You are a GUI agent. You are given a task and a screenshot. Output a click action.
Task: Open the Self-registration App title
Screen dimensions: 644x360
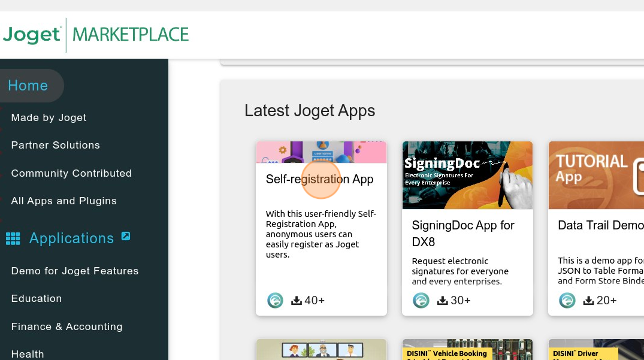tap(319, 179)
